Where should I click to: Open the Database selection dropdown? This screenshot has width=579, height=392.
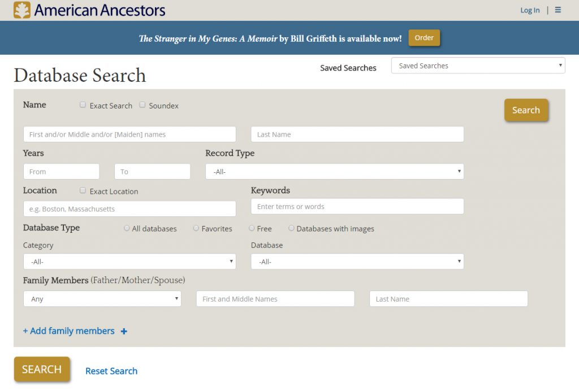357,261
